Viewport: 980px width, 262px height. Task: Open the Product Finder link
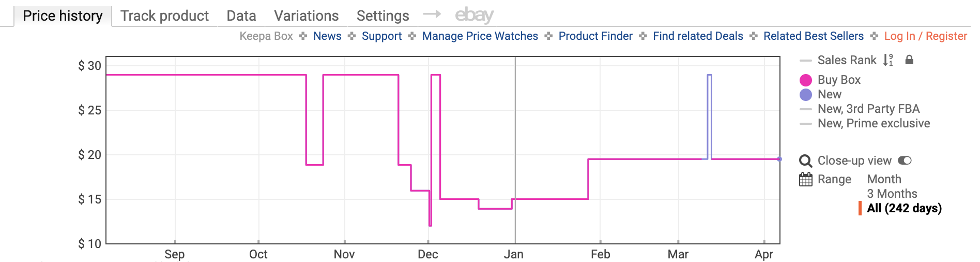point(595,36)
